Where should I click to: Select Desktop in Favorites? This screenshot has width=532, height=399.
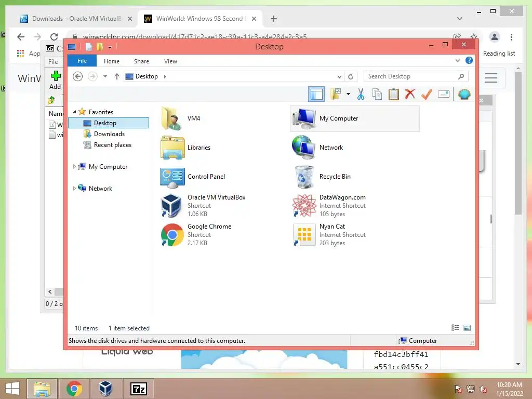coord(109,123)
